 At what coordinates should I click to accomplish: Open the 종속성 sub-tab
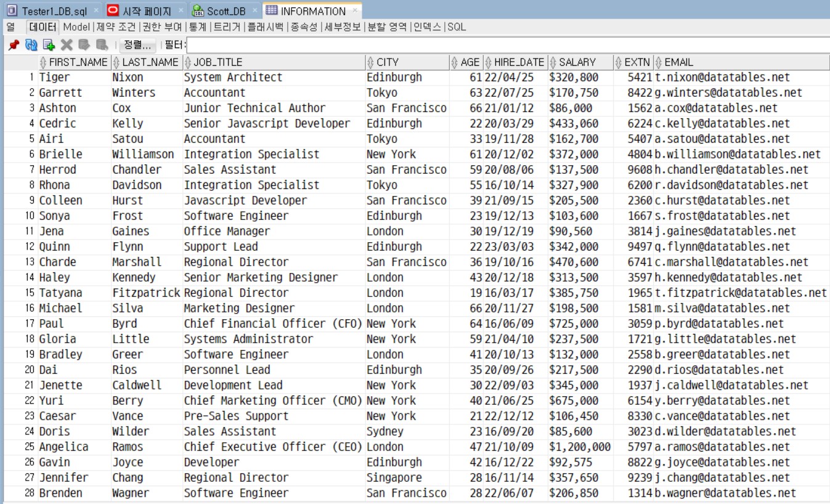click(304, 27)
